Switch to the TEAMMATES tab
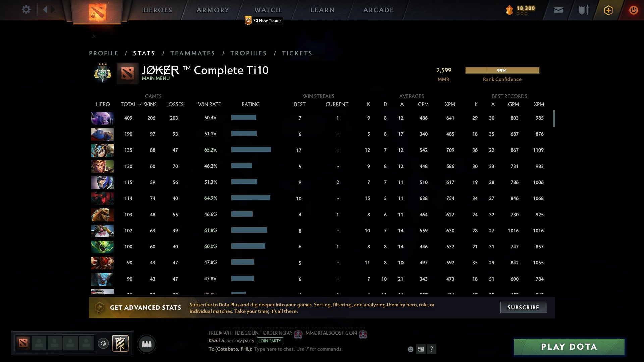Screen dimensions: 644x362 [193, 53]
